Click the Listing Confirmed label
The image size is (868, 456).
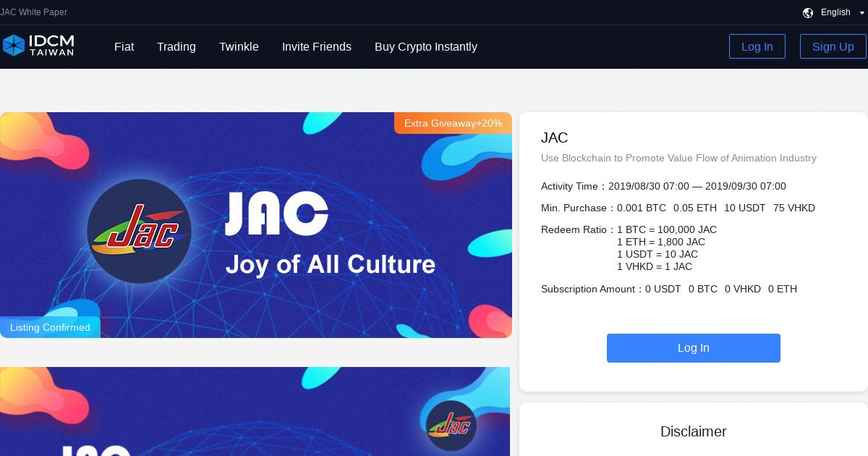[x=50, y=327]
